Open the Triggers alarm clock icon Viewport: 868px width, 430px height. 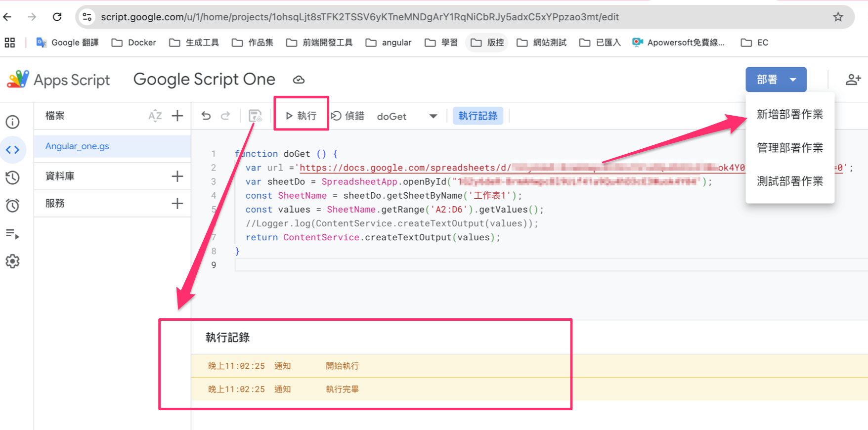click(x=12, y=206)
